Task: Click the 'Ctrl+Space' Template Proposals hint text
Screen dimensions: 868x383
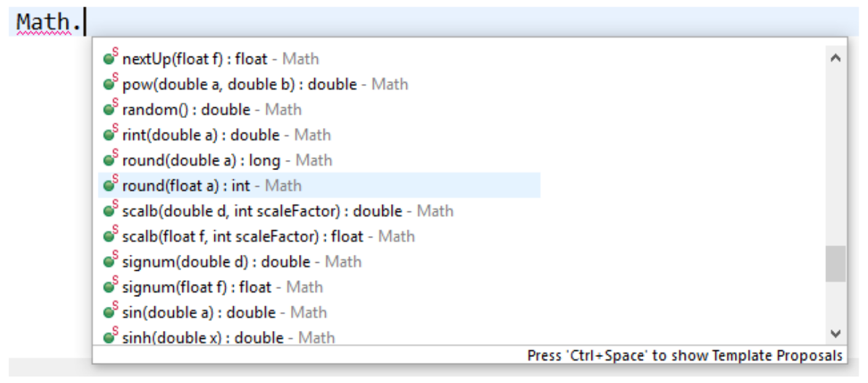Action: click(x=684, y=355)
